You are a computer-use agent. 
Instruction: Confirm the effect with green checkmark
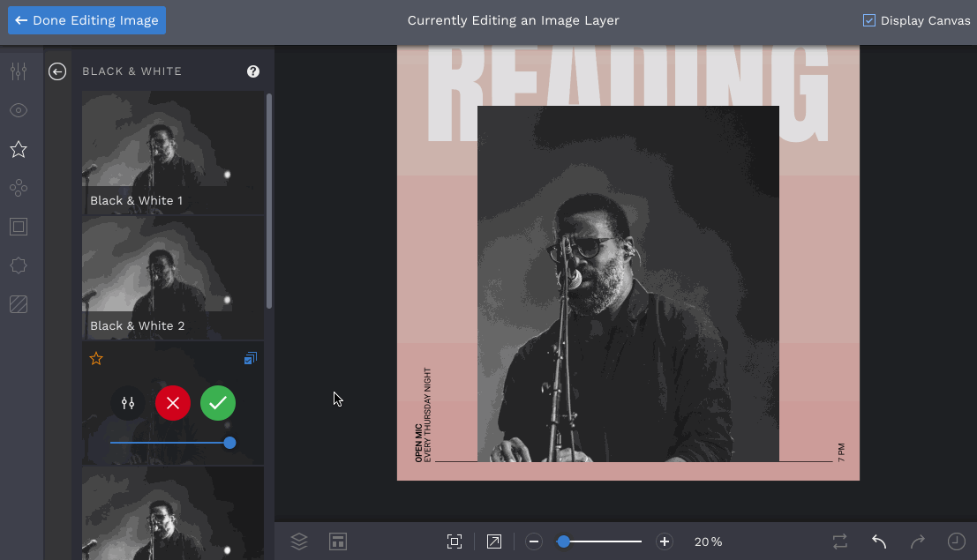pyautogui.click(x=218, y=403)
